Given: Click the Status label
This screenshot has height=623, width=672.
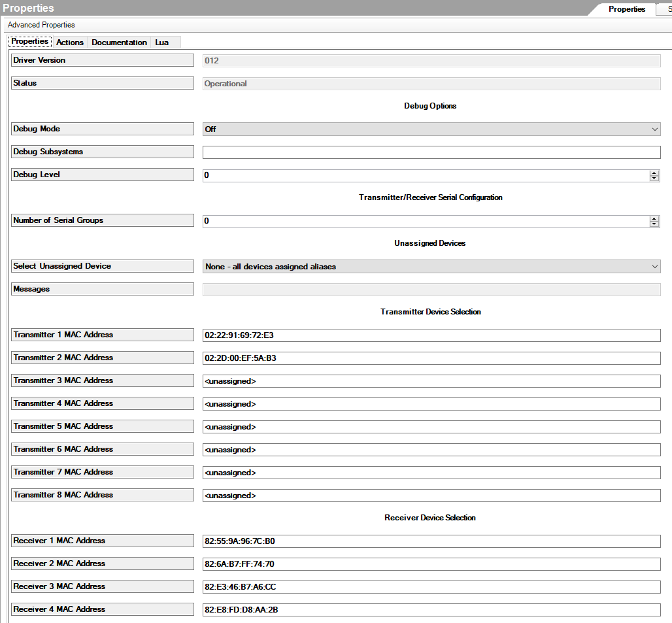Looking at the screenshot, I should click(x=103, y=83).
